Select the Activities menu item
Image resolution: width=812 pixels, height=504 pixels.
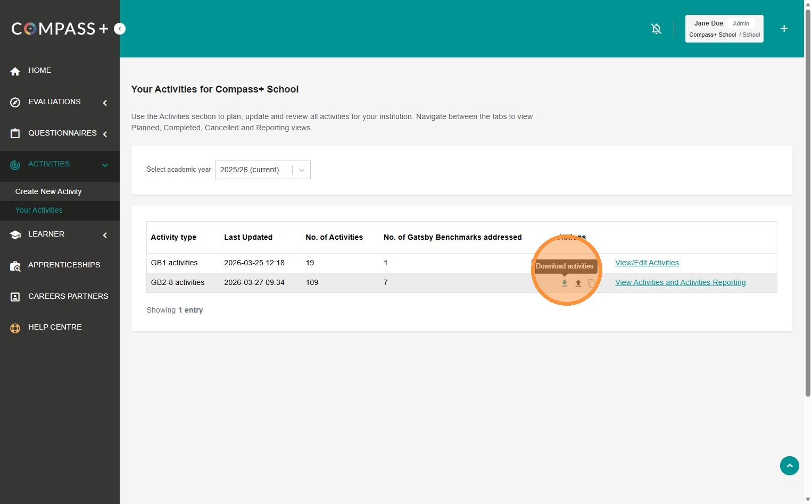[49, 164]
